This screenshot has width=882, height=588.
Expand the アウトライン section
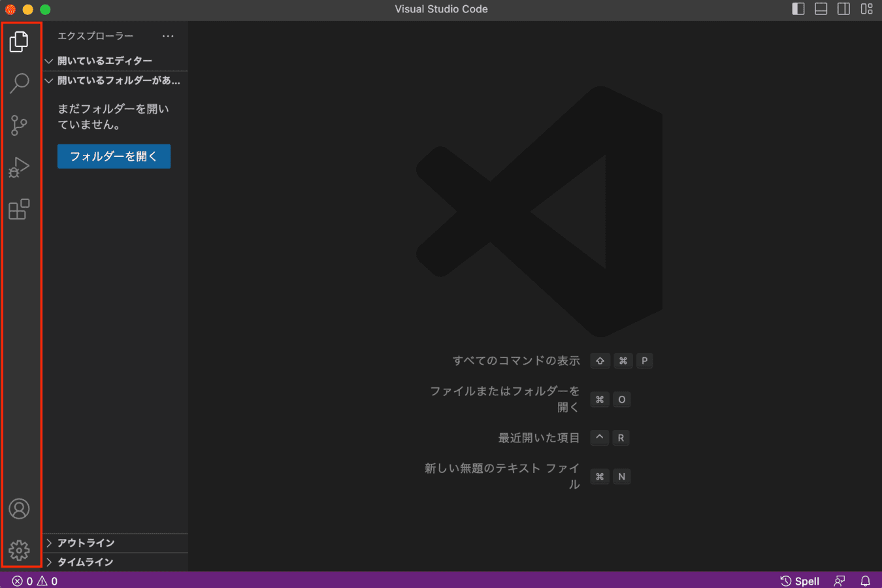[x=116, y=543]
